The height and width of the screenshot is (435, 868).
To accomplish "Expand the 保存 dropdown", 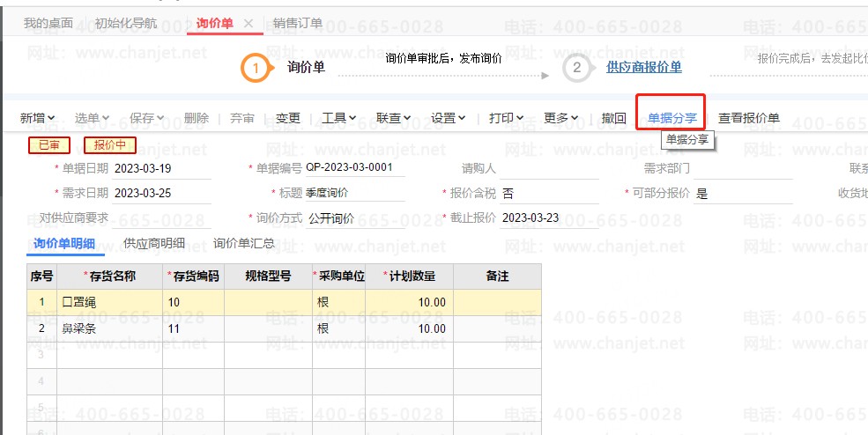I will coord(146,118).
